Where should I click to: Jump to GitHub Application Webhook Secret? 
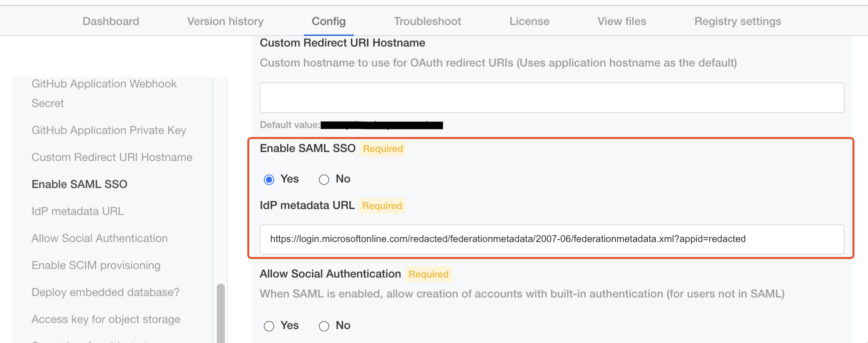click(x=104, y=93)
